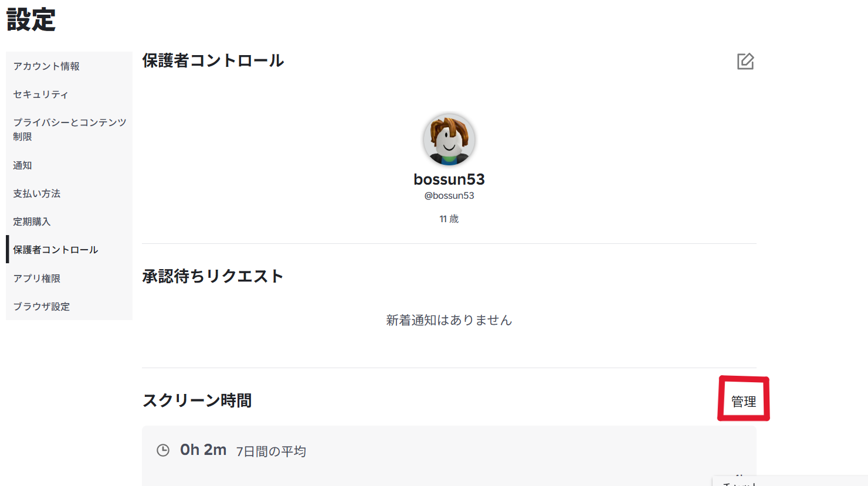Click 管理 next to スクリーン時間
Image resolution: width=868 pixels, height=486 pixels.
[x=743, y=402]
